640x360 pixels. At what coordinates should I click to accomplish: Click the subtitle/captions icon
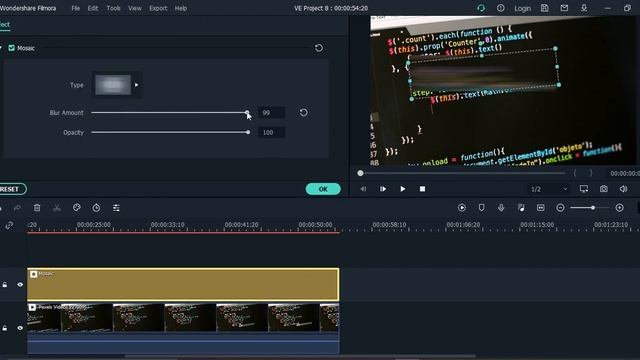[x=541, y=208]
